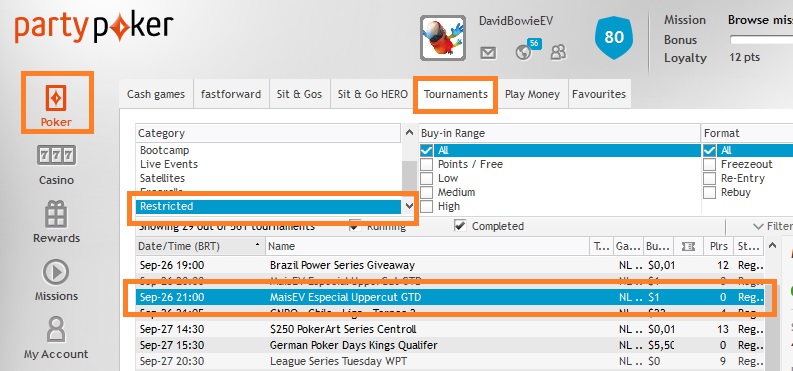Select the Tournaments tab
The height and width of the screenshot is (371, 793).
click(456, 94)
